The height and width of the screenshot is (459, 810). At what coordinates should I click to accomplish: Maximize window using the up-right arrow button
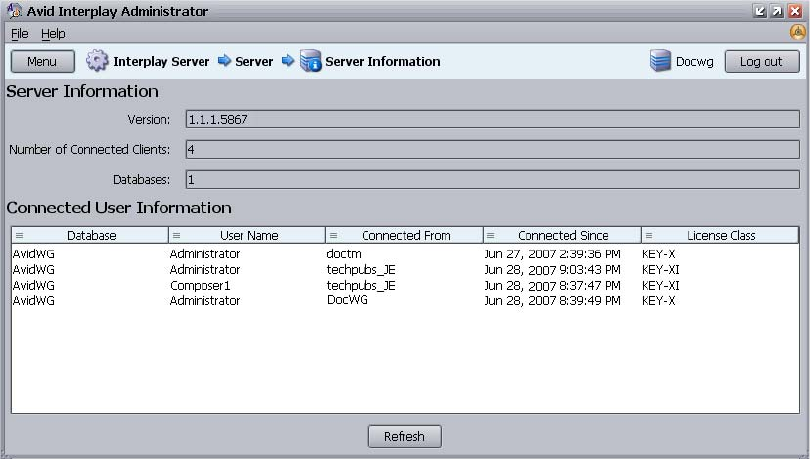tap(777, 11)
